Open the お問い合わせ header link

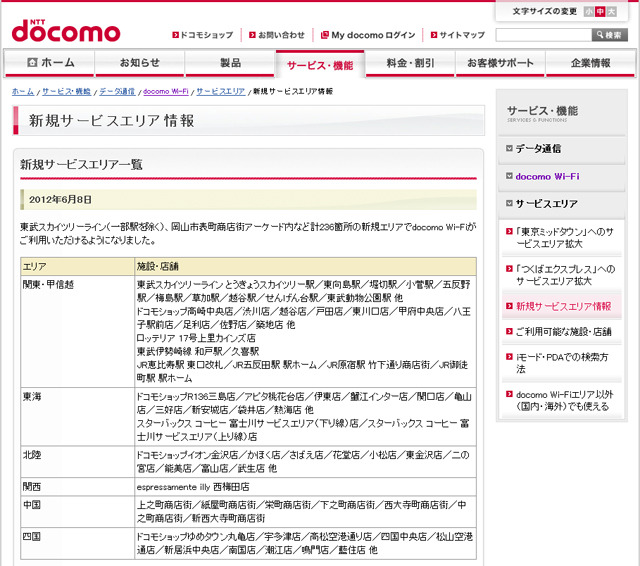[x=281, y=35]
